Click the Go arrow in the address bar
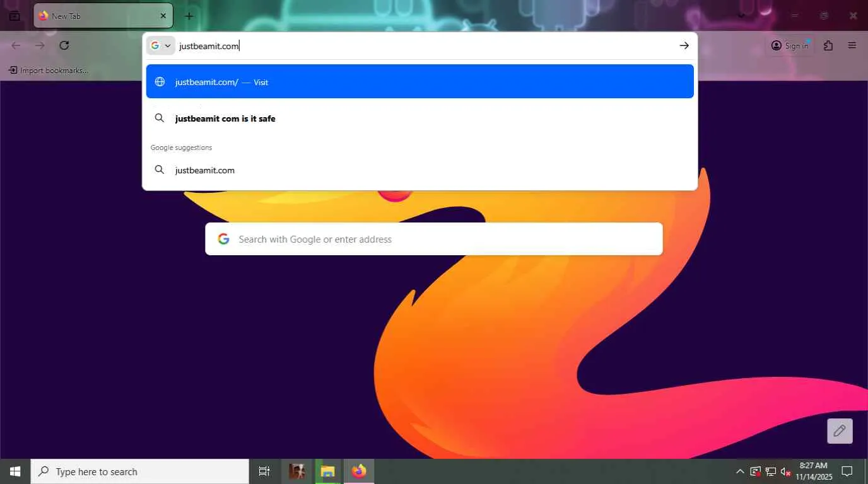 point(684,45)
